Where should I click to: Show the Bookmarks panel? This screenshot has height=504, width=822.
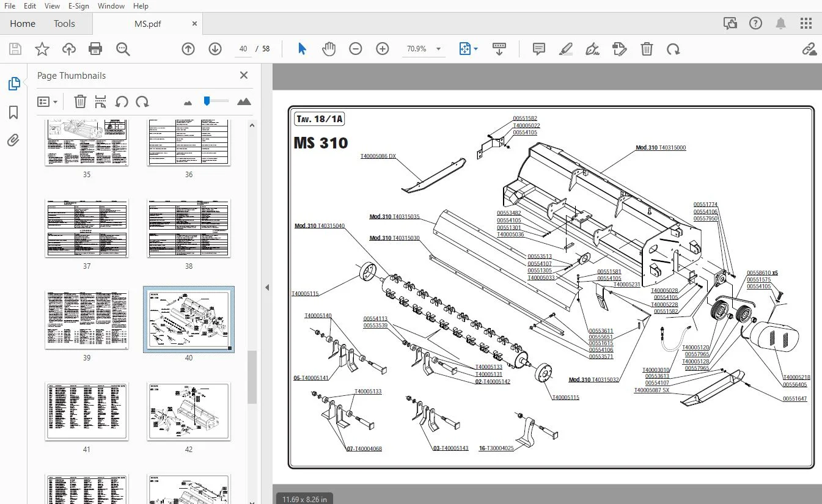pos(13,112)
